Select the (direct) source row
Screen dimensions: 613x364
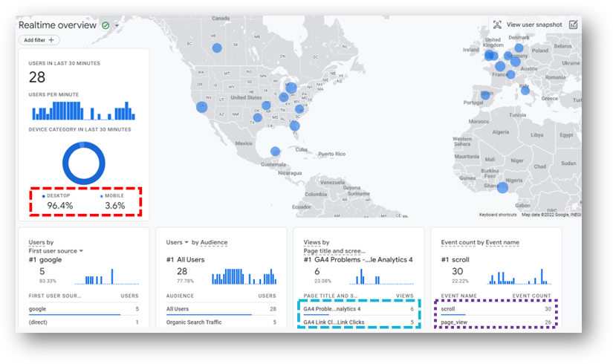tap(84, 322)
